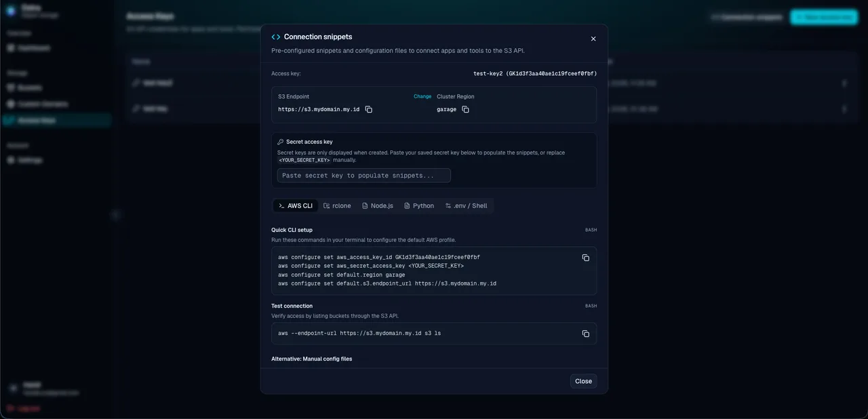Copy the Test connection command
The image size is (868, 419).
(x=586, y=334)
